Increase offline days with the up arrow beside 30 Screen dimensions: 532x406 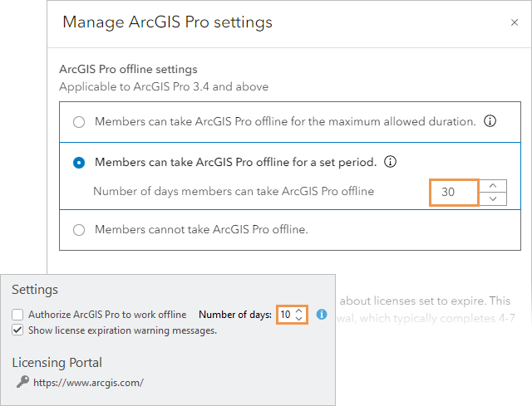click(493, 186)
